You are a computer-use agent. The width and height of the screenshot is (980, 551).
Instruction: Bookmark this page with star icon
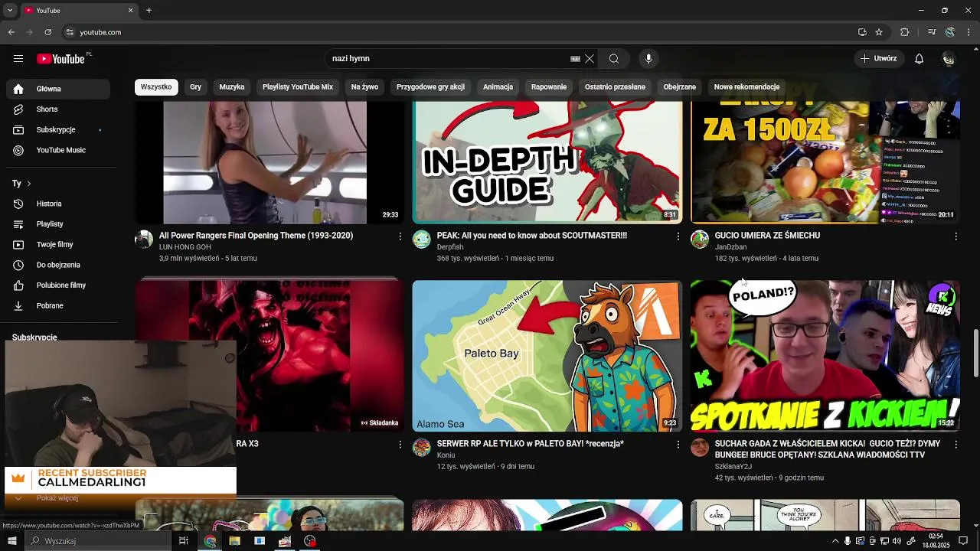(879, 32)
